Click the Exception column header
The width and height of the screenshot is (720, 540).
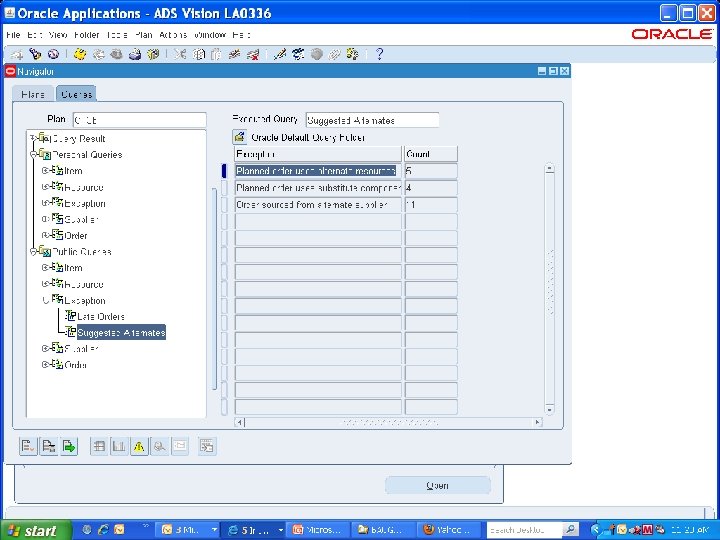click(x=318, y=154)
